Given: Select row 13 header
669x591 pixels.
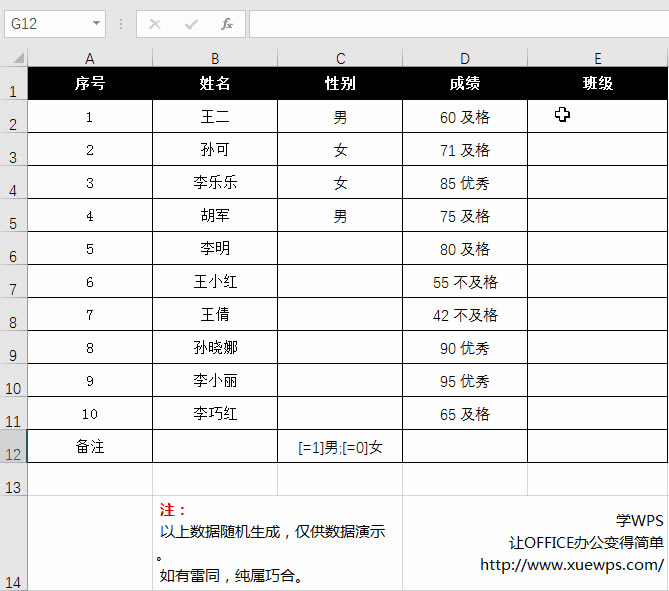Looking at the screenshot, I should point(13,479).
